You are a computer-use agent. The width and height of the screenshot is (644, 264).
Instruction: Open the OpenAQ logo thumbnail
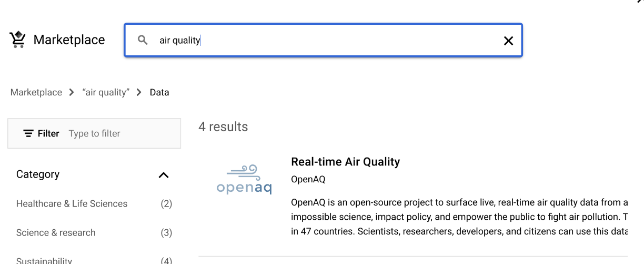pyautogui.click(x=244, y=180)
